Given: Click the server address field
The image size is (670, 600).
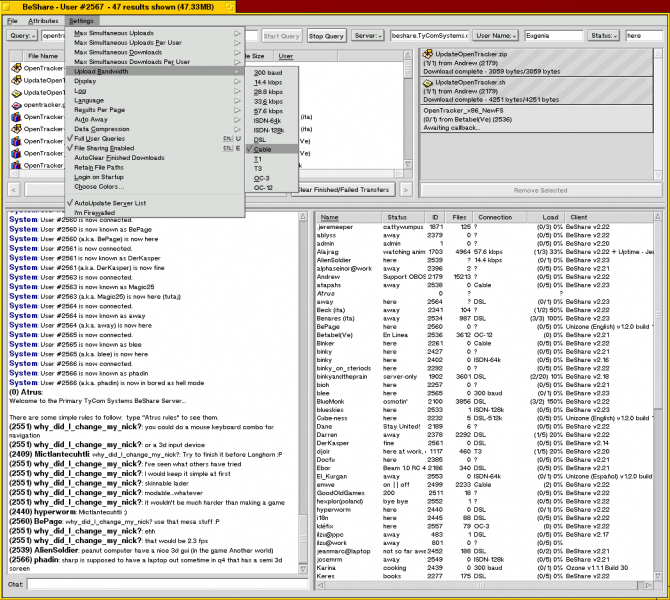Looking at the screenshot, I should pyautogui.click(x=429, y=35).
